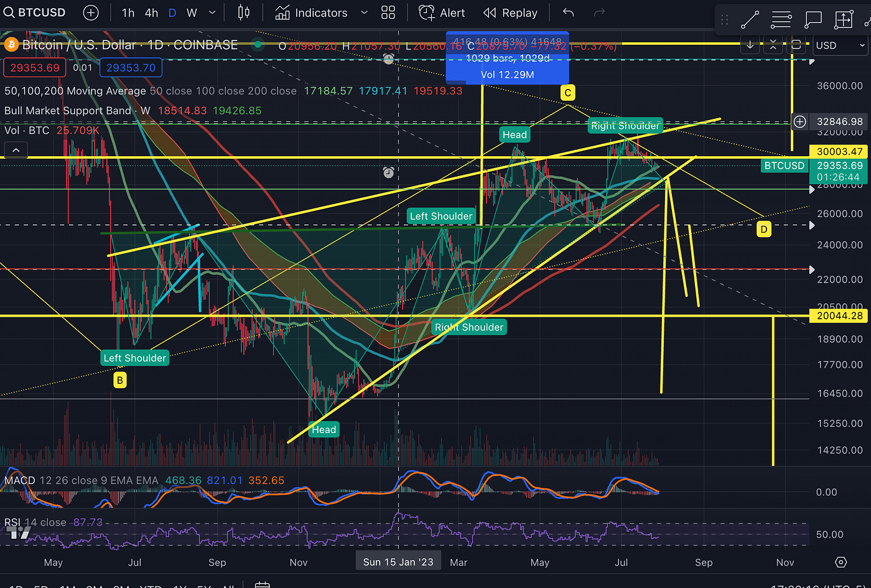The image size is (871, 588).
Task: Click the plus icon beside 32846.98
Action: 800,121
